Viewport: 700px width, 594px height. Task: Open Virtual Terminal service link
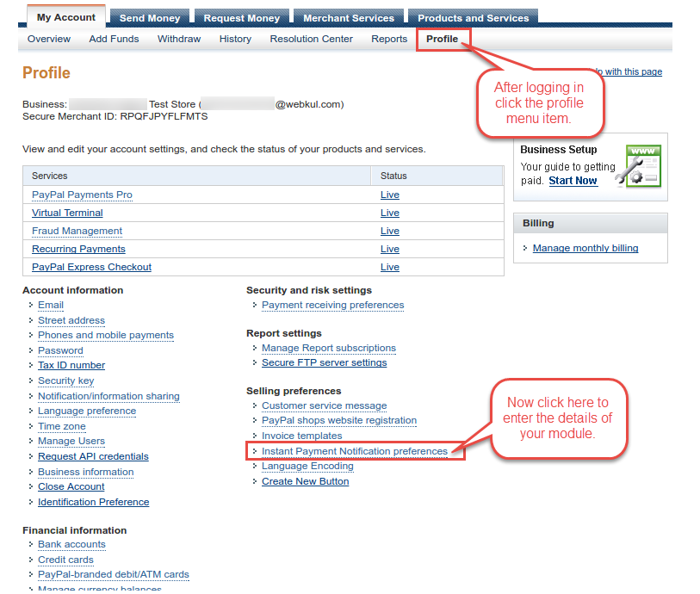(67, 213)
